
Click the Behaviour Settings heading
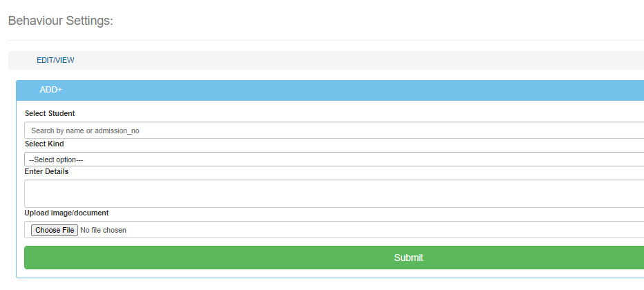tap(60, 21)
